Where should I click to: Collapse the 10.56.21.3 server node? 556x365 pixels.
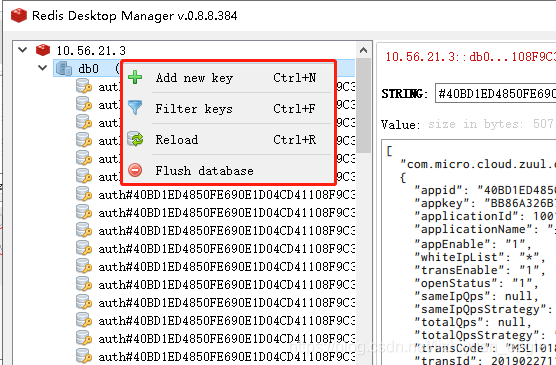click(23, 50)
